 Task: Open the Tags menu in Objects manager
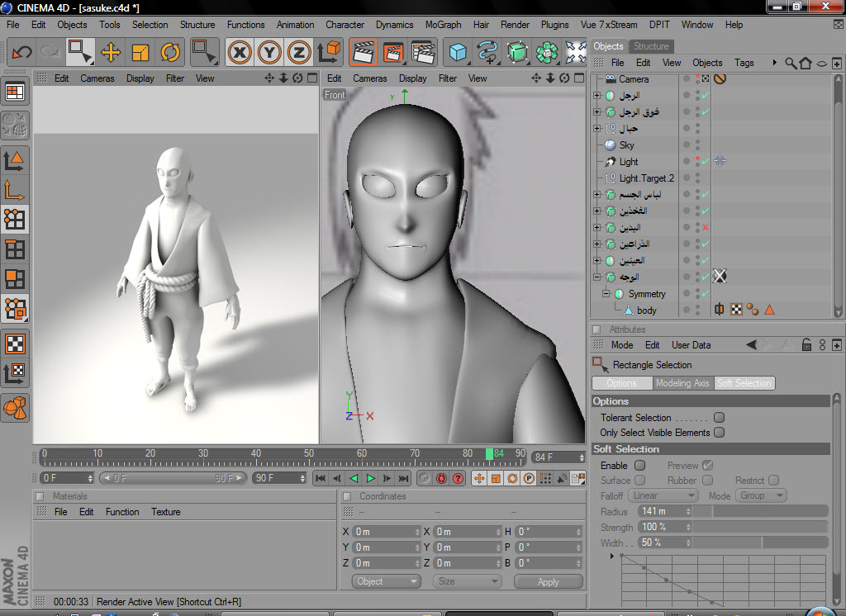click(x=744, y=63)
